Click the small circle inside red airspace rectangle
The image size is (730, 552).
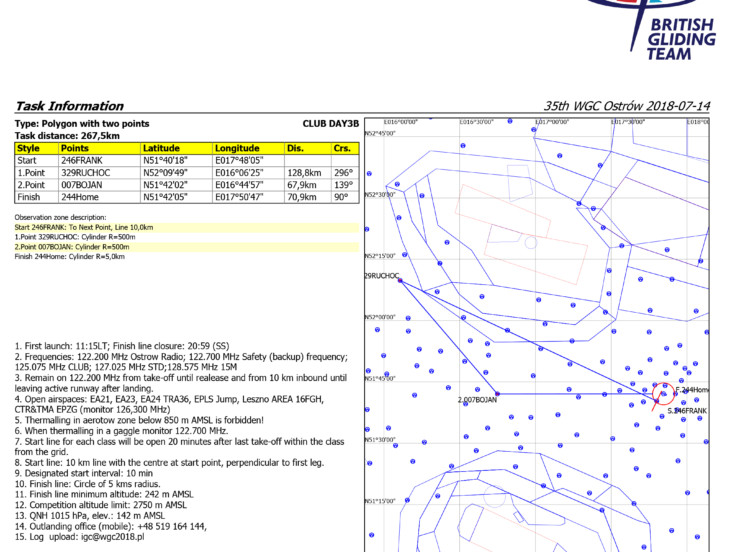(530, 242)
